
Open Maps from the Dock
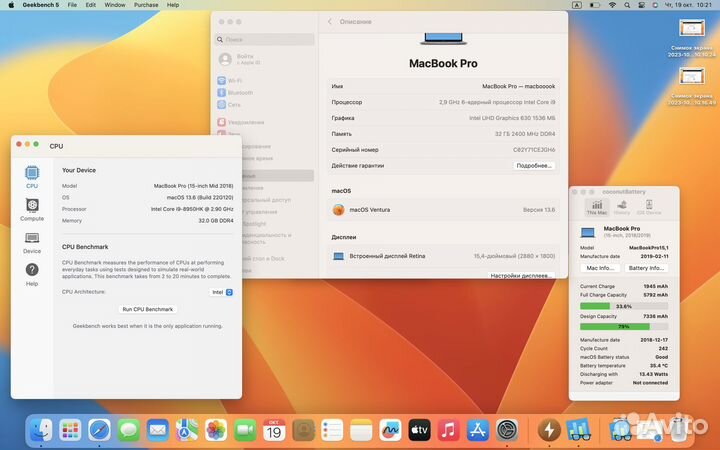coord(187,430)
